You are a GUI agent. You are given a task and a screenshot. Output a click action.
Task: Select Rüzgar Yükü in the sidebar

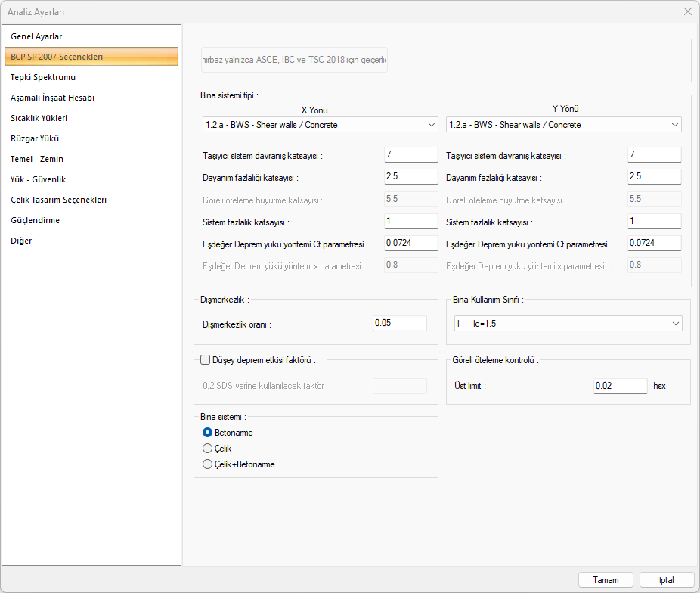35,138
